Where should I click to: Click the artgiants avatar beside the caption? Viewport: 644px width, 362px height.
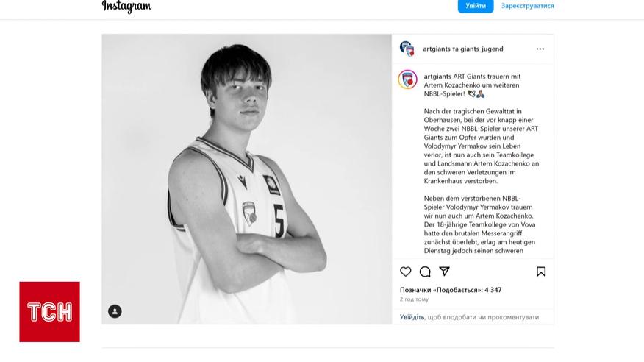(407, 79)
